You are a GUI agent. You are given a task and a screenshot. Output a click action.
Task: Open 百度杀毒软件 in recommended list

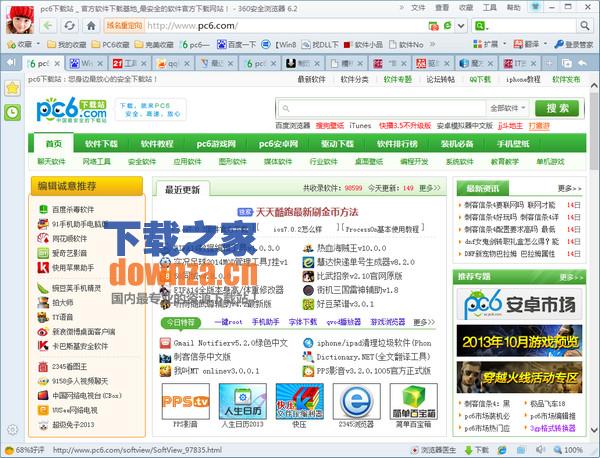(73, 210)
